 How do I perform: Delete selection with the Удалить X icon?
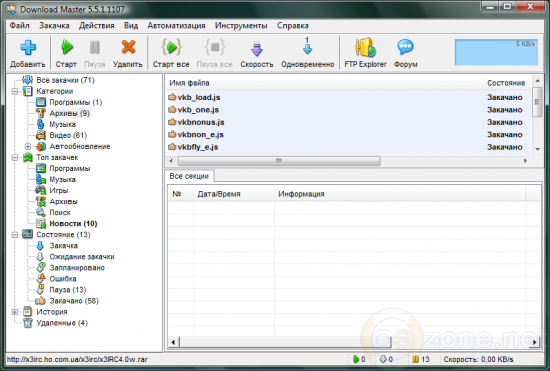[x=128, y=47]
